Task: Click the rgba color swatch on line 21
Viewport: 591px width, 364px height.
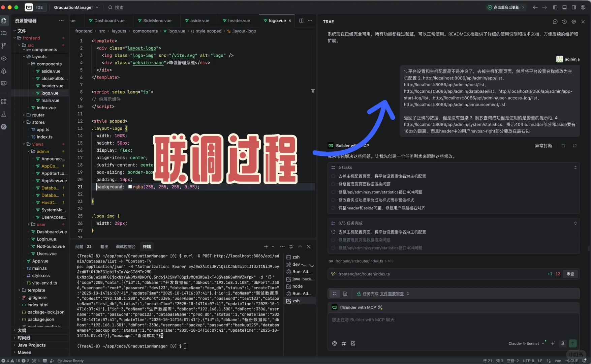Action: [x=130, y=187]
